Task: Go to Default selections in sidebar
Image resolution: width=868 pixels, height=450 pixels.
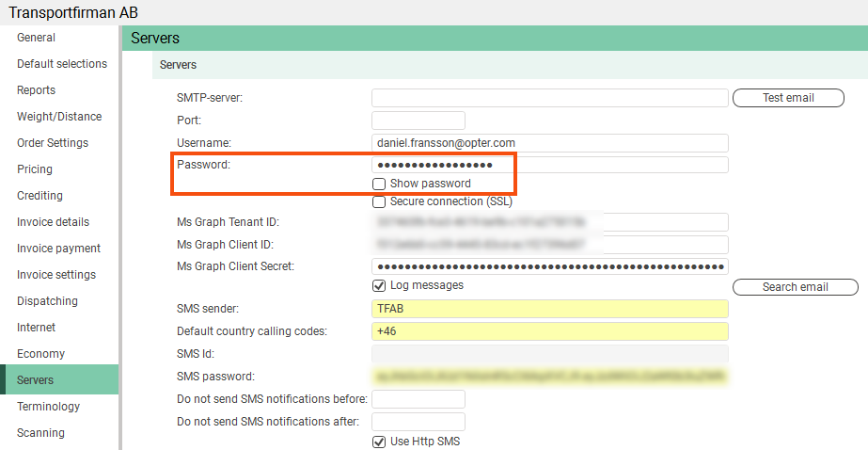Action: 62,64
